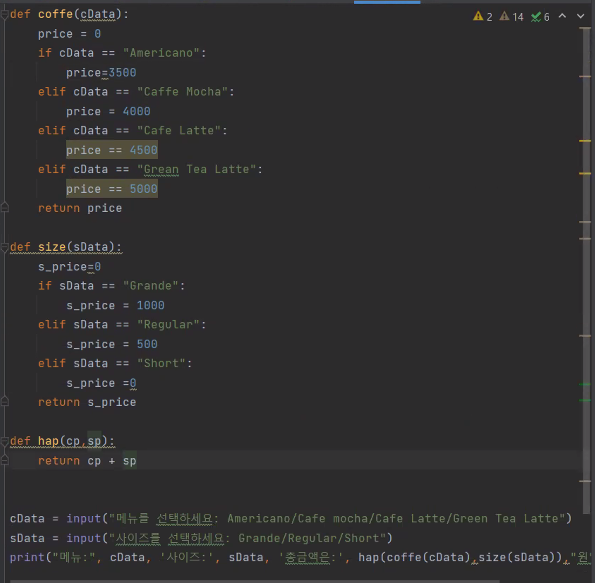595x583 pixels.
Task: Click sp in return cp + sp
Action: coord(129,460)
